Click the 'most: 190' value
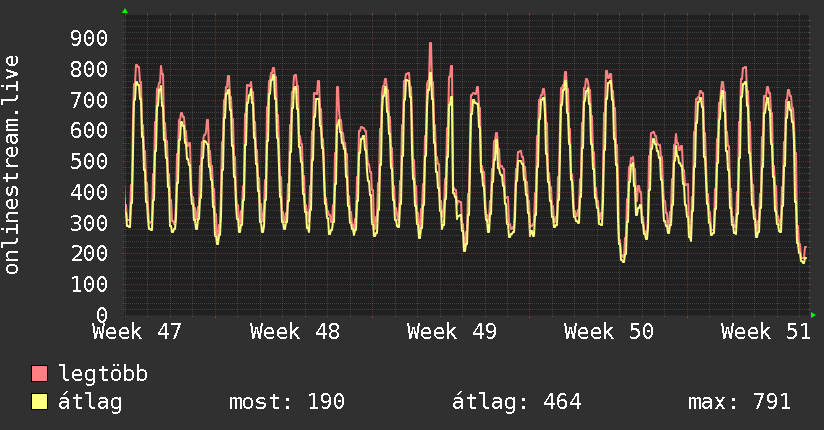 point(287,402)
